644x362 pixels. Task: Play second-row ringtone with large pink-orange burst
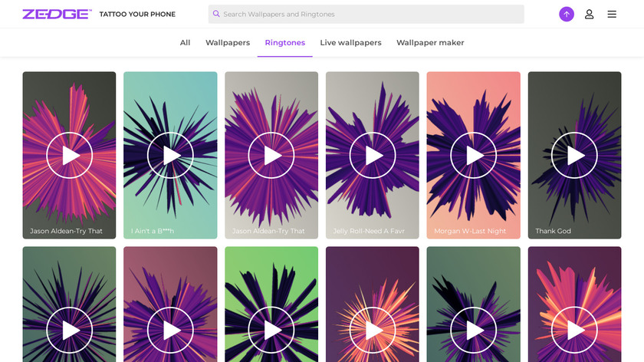click(x=574, y=330)
